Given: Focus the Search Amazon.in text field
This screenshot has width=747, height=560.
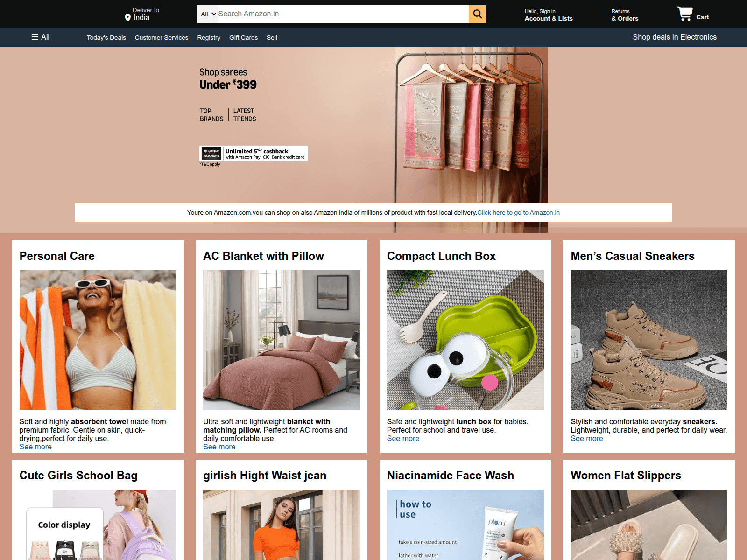Looking at the screenshot, I should click(x=342, y=14).
